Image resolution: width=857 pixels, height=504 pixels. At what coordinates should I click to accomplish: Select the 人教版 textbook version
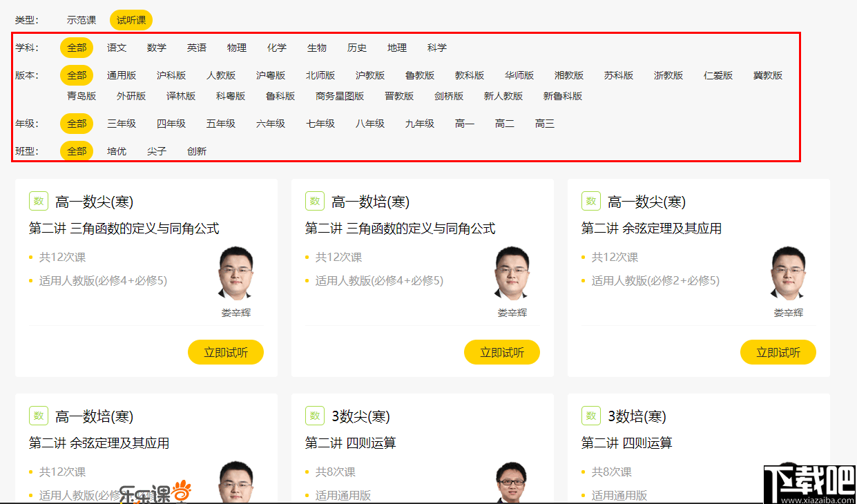(x=221, y=75)
